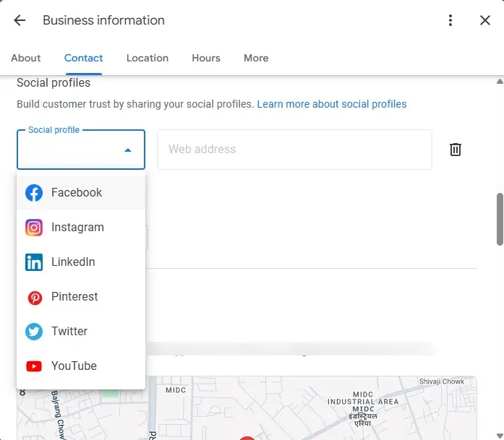
Task: Click the Business information title text
Action: click(x=103, y=20)
